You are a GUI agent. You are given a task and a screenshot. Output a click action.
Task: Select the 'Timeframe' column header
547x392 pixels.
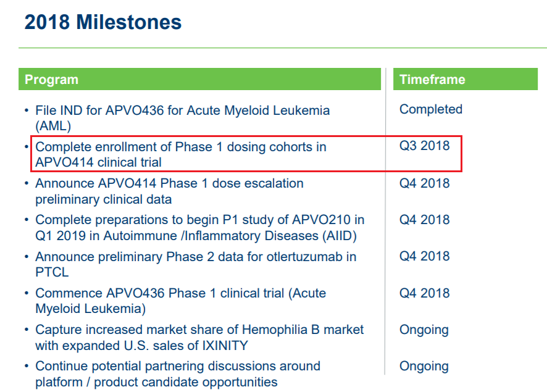466,79
